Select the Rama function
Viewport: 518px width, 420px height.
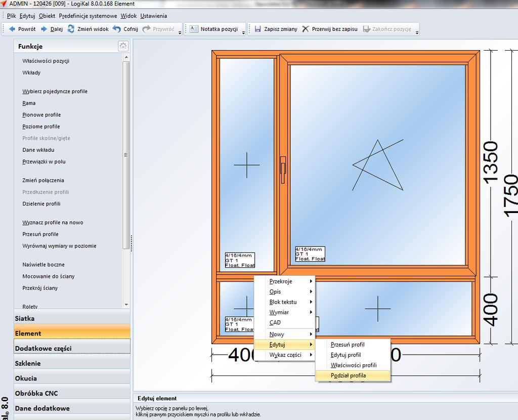click(x=29, y=103)
